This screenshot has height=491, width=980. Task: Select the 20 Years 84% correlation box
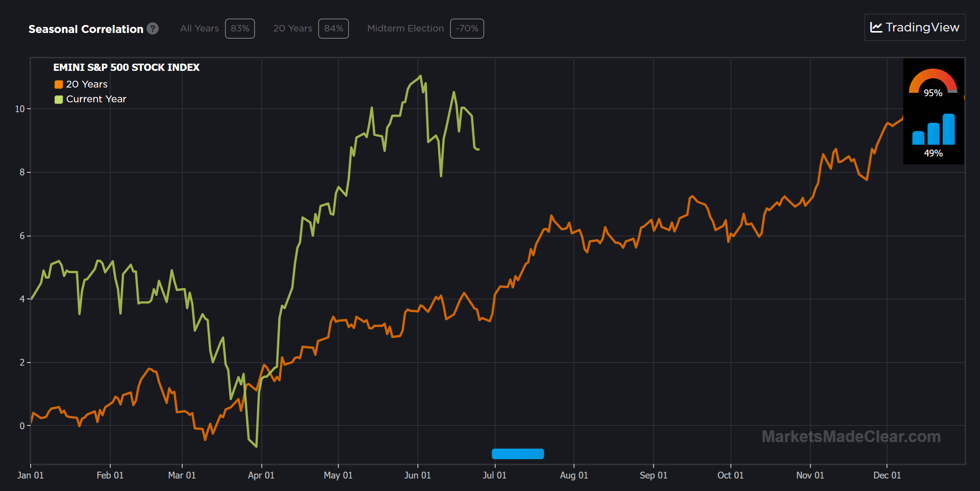(333, 28)
